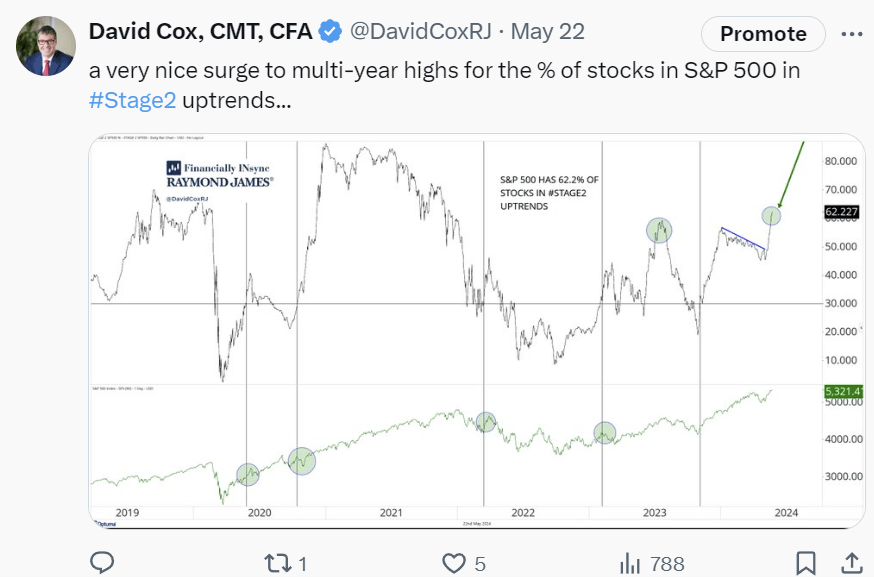Click the 2024 label on chart axis
Viewport: 874px width, 577px height.
click(785, 512)
